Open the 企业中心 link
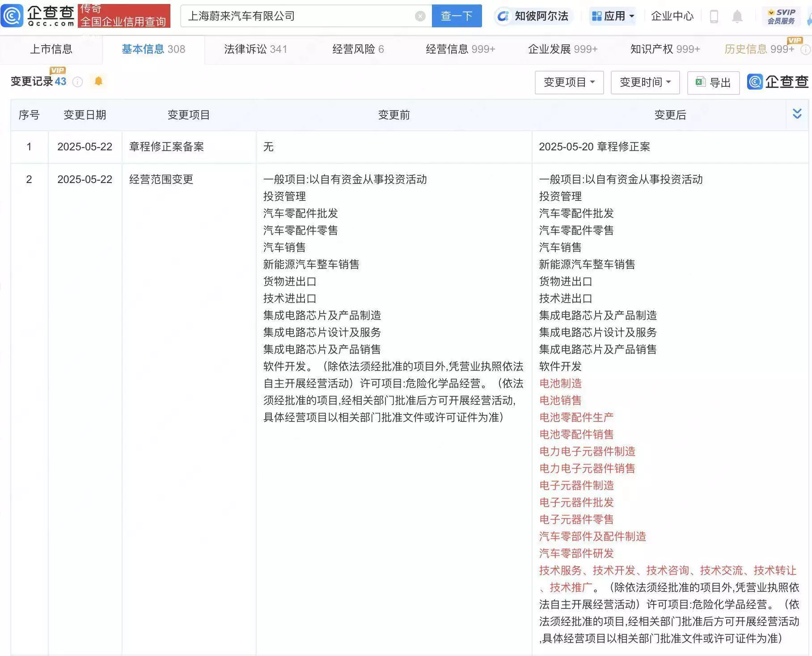Screen dimensions: 812x656 [672, 17]
